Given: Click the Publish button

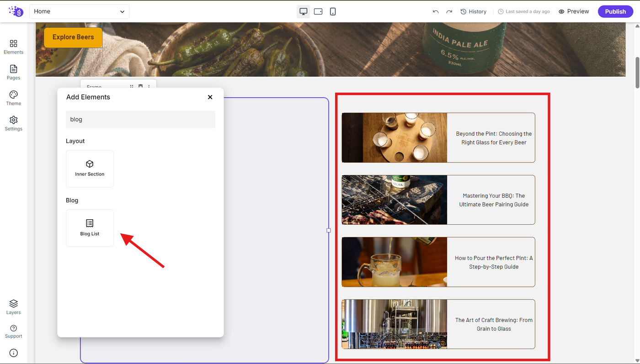Looking at the screenshot, I should click(615, 11).
